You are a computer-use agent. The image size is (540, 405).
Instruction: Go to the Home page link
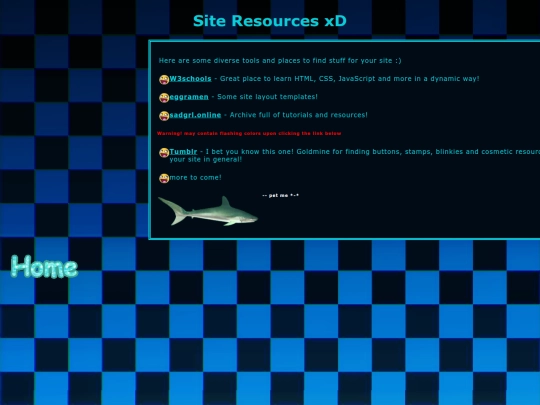(44, 267)
